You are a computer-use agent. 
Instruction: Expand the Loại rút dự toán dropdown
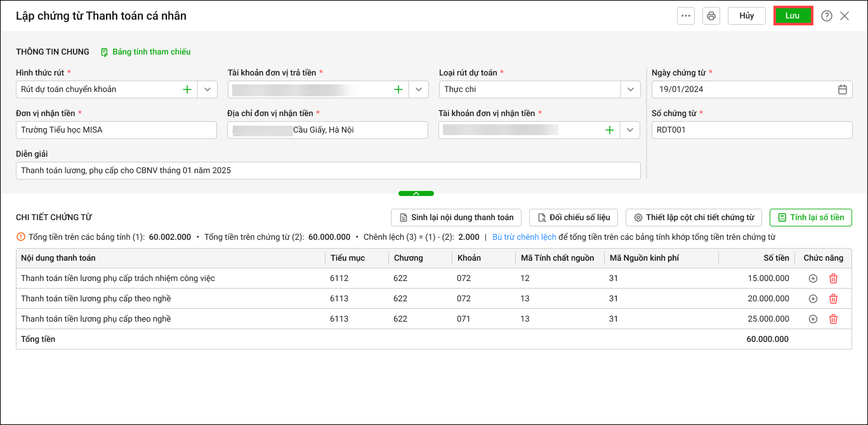[630, 89]
